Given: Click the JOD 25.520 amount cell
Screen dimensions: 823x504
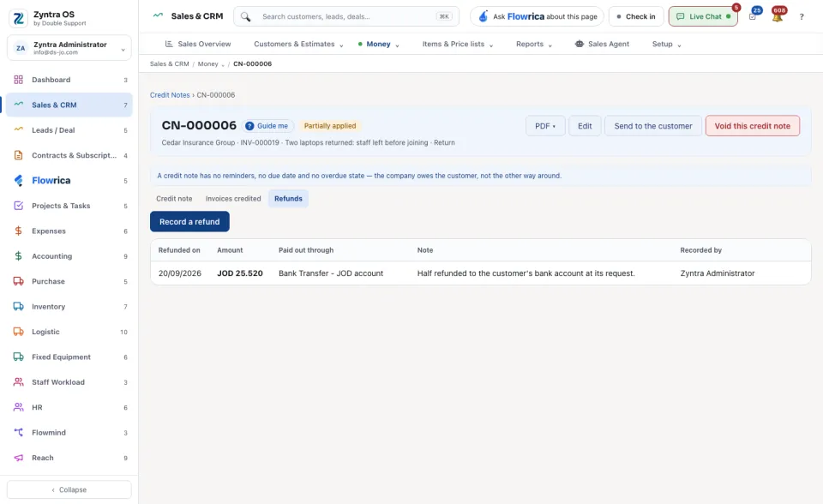Looking at the screenshot, I should click(240, 273).
